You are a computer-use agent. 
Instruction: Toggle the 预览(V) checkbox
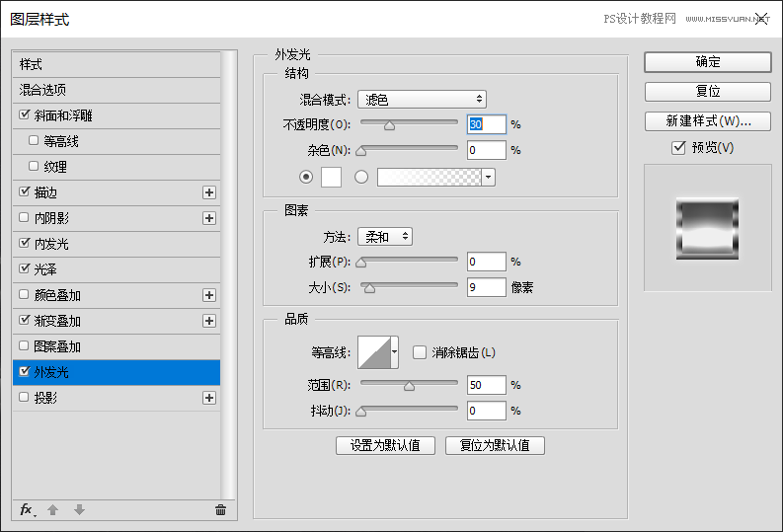tap(678, 148)
